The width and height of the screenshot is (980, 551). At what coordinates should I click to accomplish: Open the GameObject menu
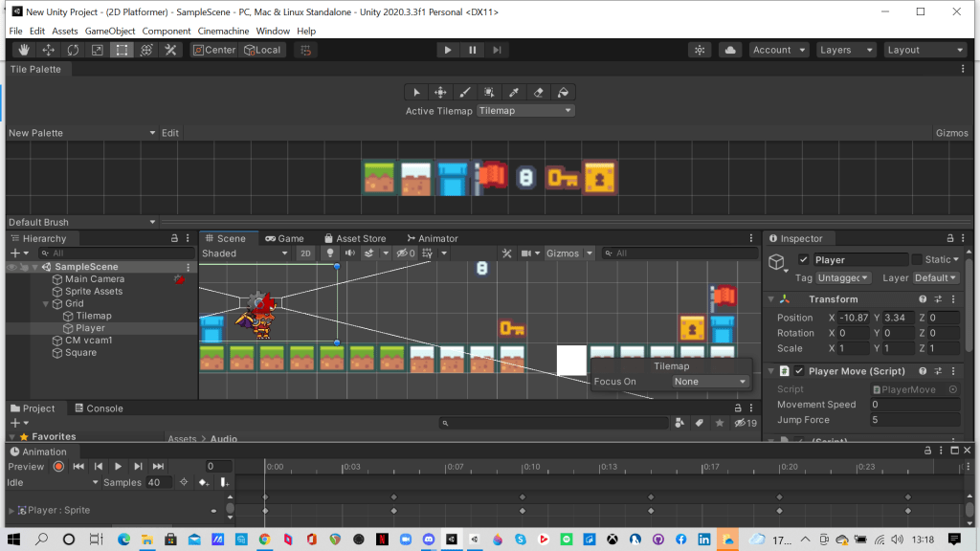click(110, 31)
